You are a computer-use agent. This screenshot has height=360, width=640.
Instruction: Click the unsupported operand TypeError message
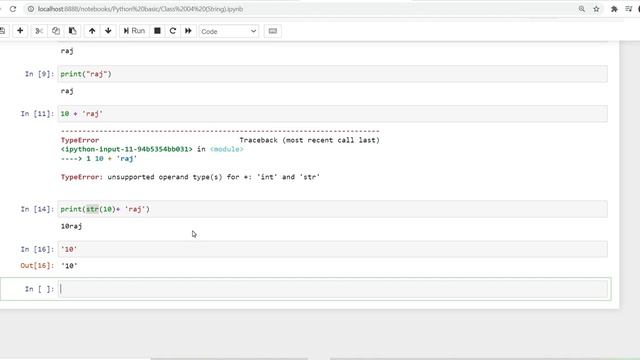point(190,177)
